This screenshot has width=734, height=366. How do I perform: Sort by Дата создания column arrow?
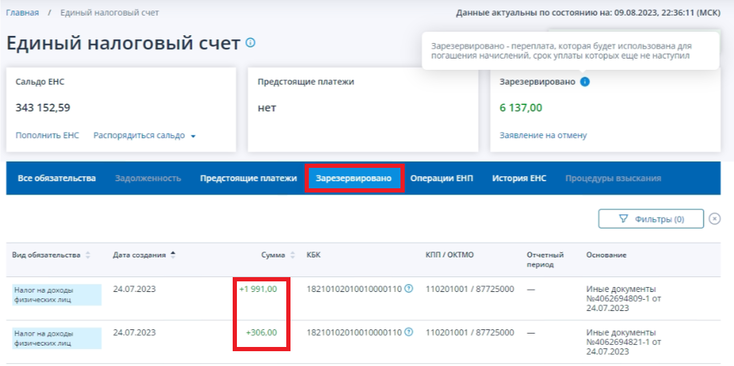(173, 255)
